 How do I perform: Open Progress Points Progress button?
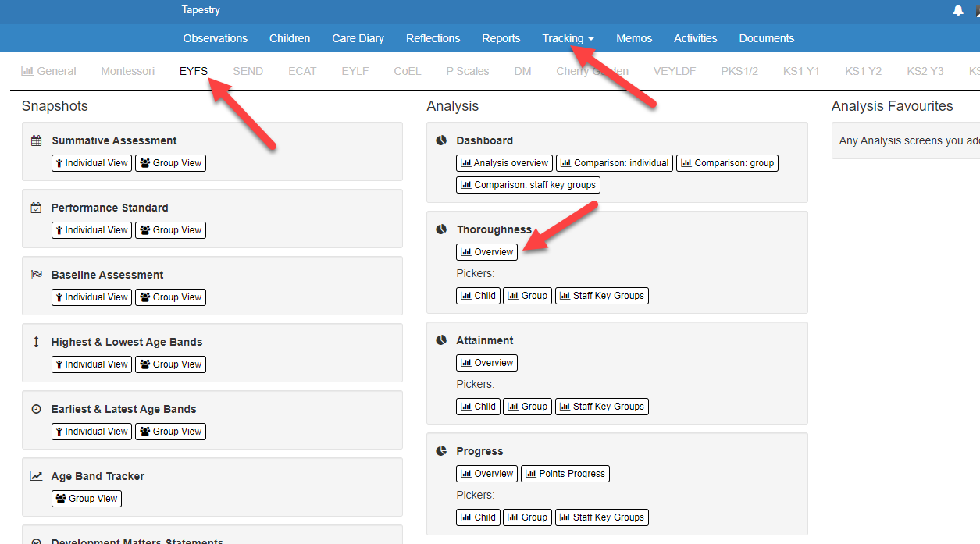pos(565,474)
